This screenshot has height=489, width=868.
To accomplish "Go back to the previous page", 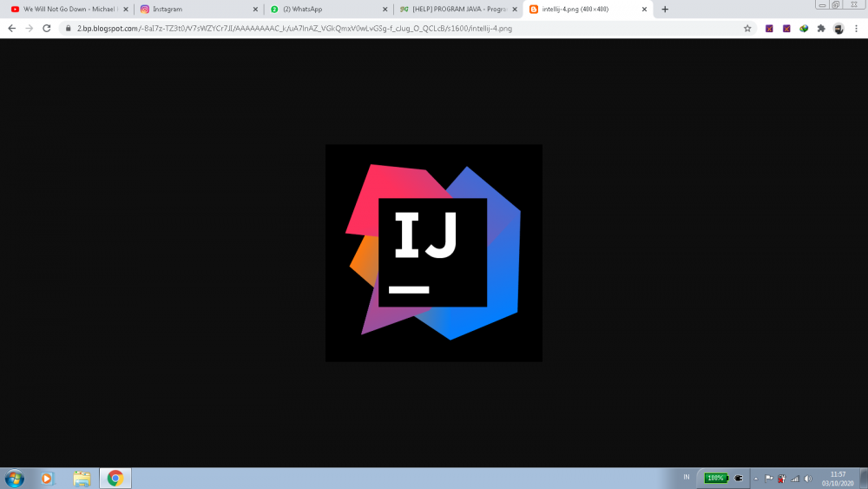I will click(x=11, y=29).
